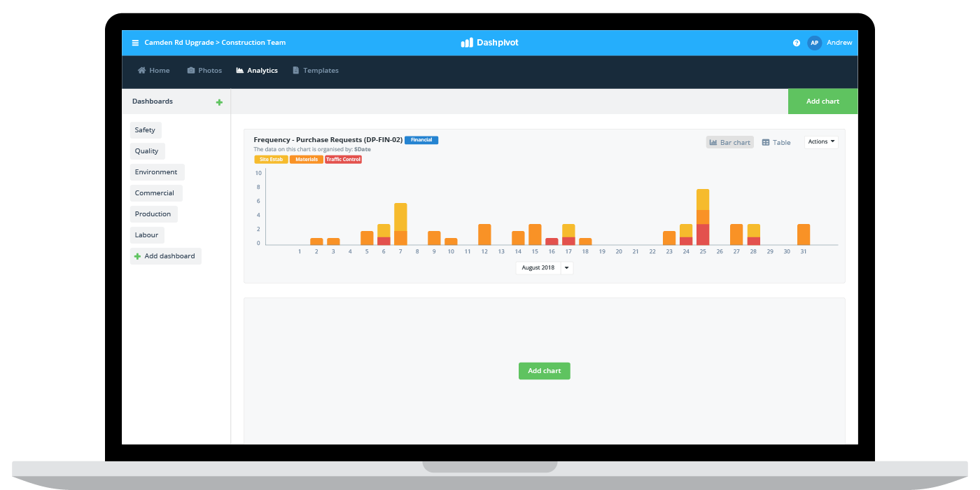
Task: Click the bar for day 25
Action: (703, 217)
